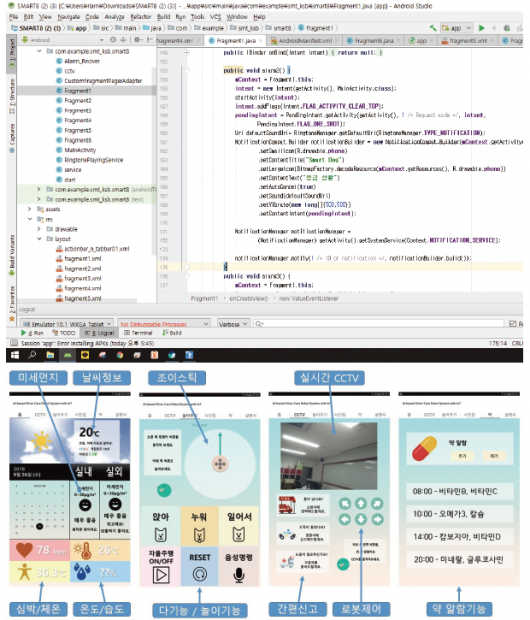The image size is (530, 620).
Task: Tap the up arrow in the robot controls
Action: [361, 503]
